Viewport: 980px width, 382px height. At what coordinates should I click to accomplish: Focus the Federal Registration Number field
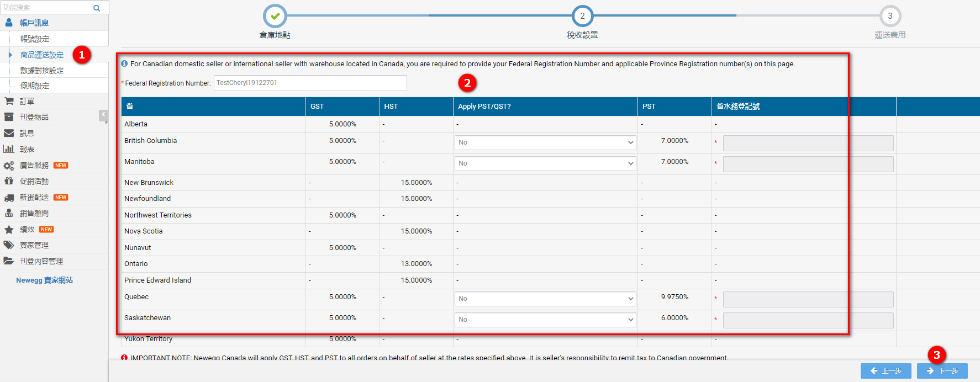tap(310, 83)
